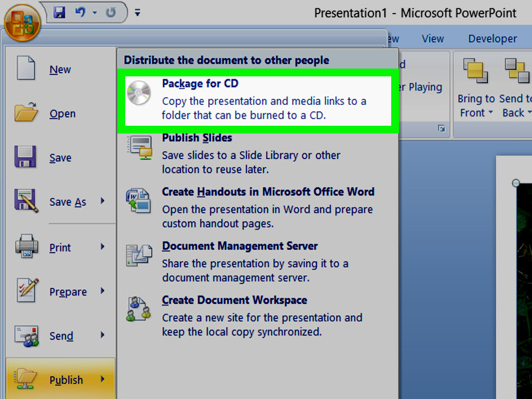Expand the Send submenu arrow

pos(102,335)
